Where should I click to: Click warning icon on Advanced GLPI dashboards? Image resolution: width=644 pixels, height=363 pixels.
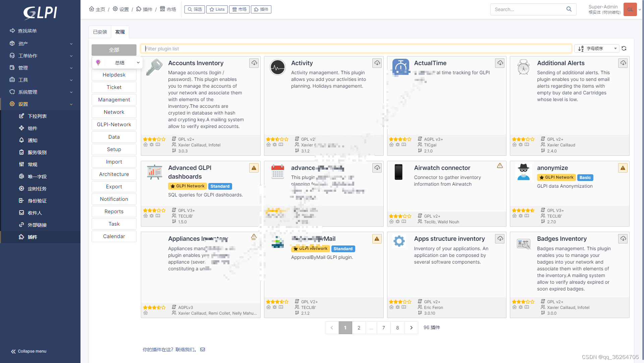[x=254, y=168]
